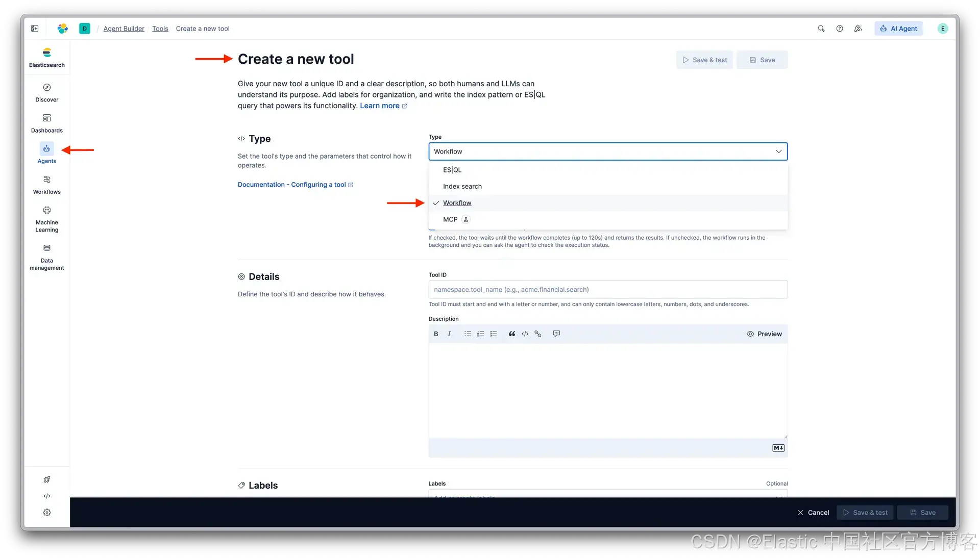Click Cancel in the bottom bar

[x=813, y=513]
